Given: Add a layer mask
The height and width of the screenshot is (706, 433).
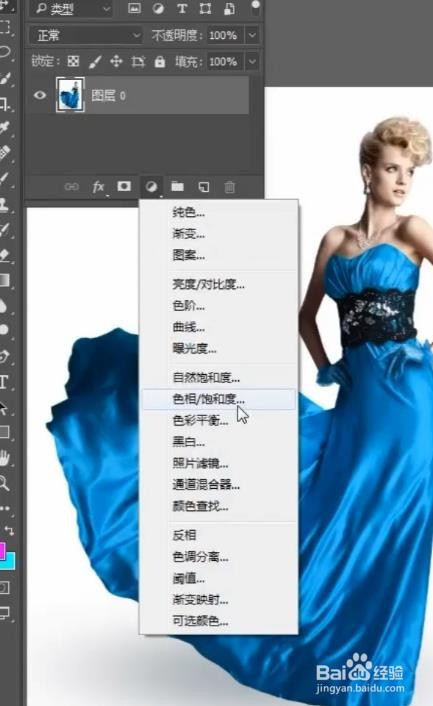Looking at the screenshot, I should point(124,186).
